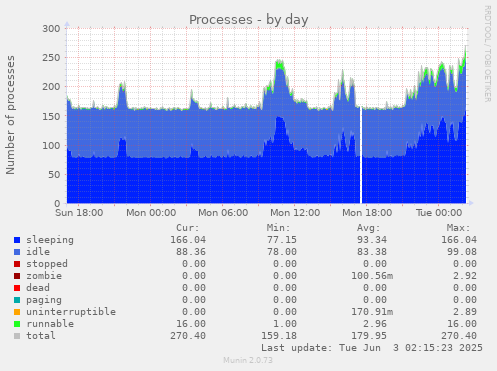Click the 'Mon 00:00' axis label
This screenshot has width=497, height=371.
point(151,213)
